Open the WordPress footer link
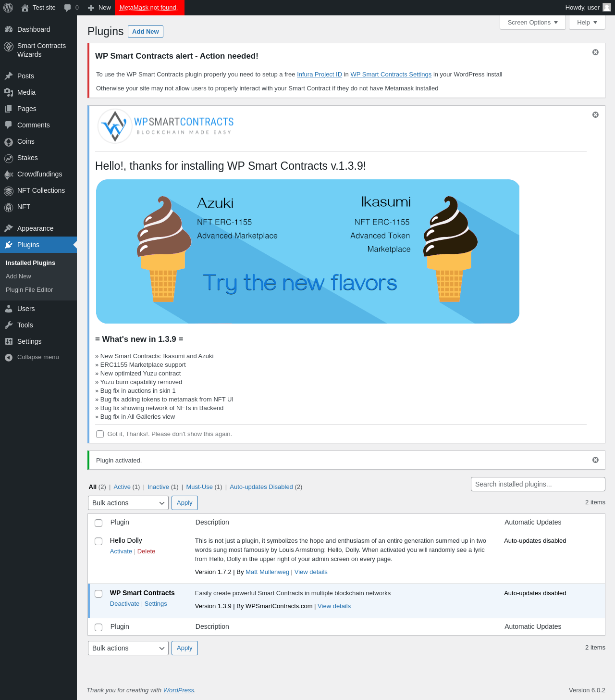615x700 pixels. tap(179, 690)
